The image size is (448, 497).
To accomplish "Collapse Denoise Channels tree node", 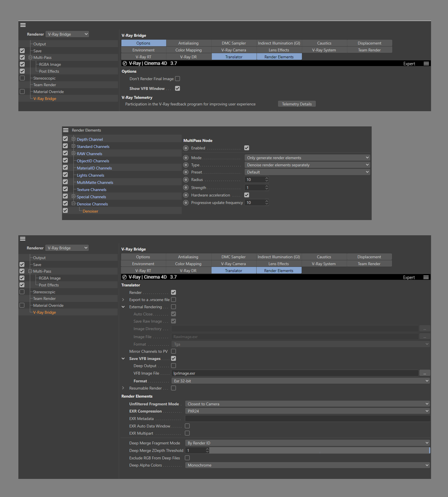I will click(x=73, y=203).
